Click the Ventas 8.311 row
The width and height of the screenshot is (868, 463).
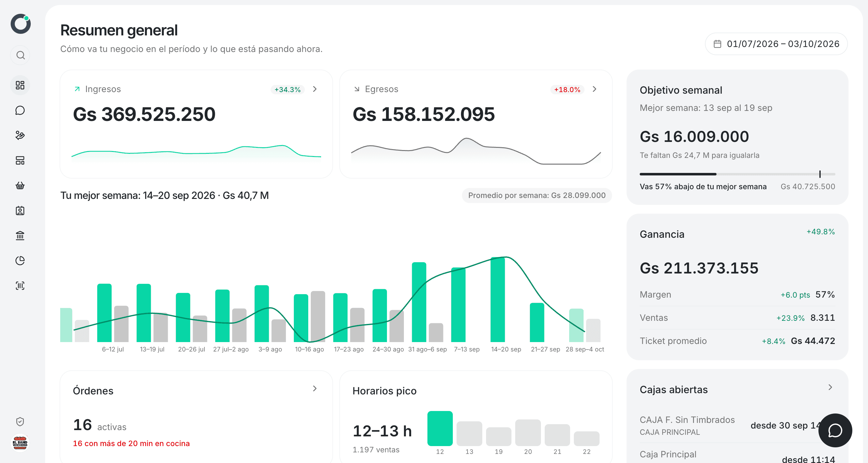pyautogui.click(x=737, y=318)
